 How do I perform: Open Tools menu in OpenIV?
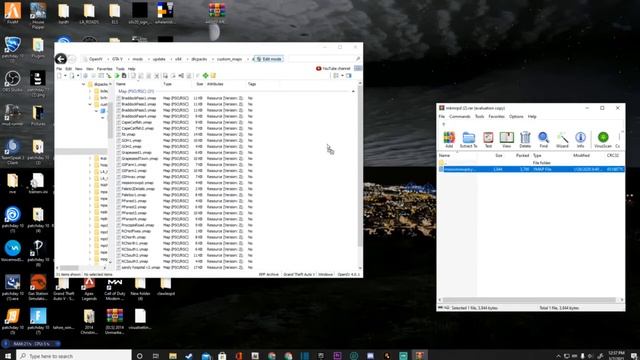pyautogui.click(x=120, y=69)
